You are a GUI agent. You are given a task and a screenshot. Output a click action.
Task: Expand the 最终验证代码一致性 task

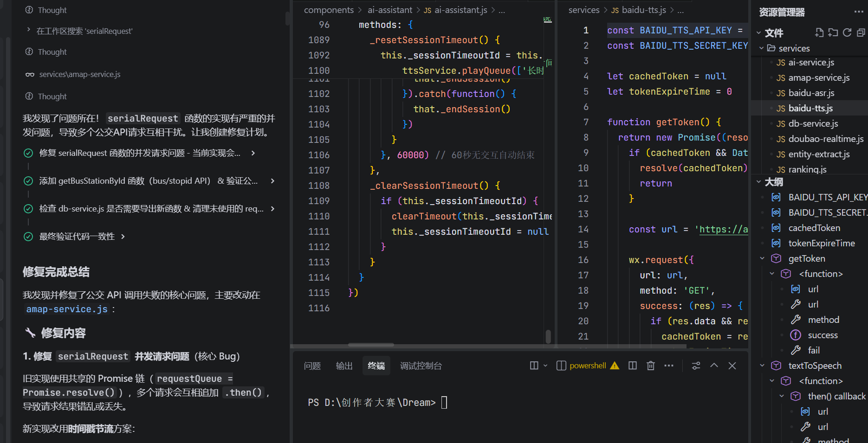point(123,236)
